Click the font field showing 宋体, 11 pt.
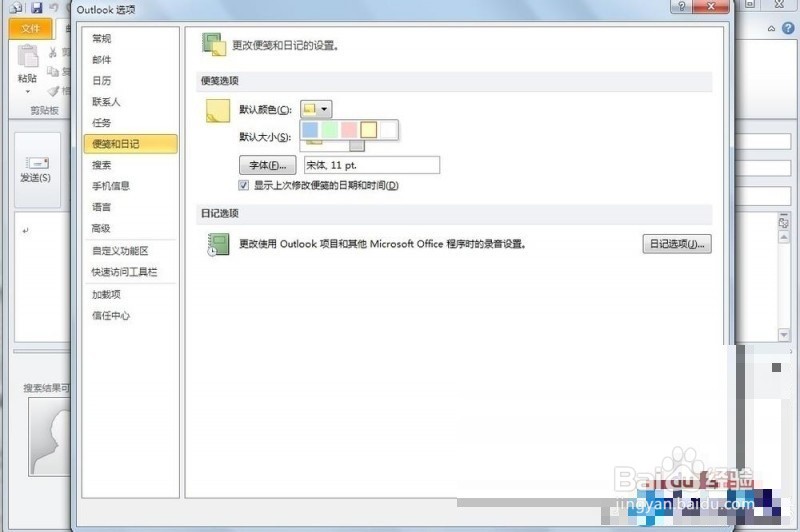 click(x=372, y=165)
